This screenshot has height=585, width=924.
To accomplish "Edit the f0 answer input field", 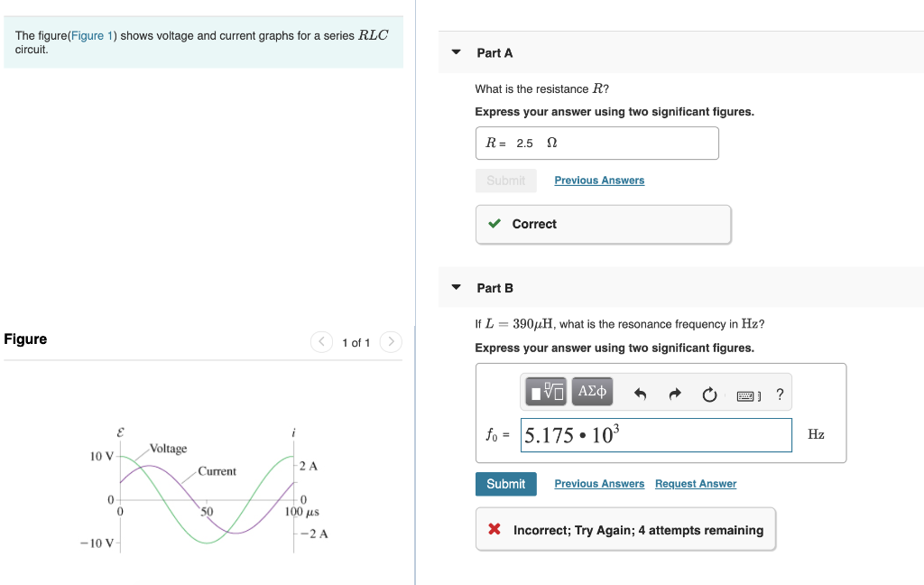I will pyautogui.click(x=656, y=434).
